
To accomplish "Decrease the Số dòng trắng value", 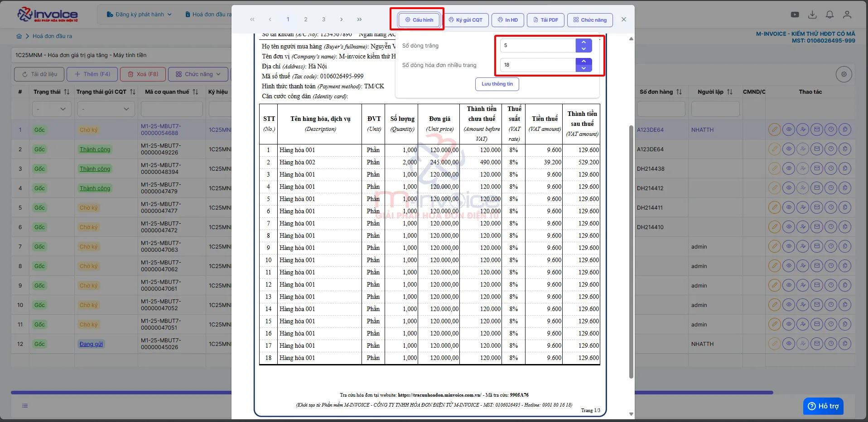I will pos(584,49).
